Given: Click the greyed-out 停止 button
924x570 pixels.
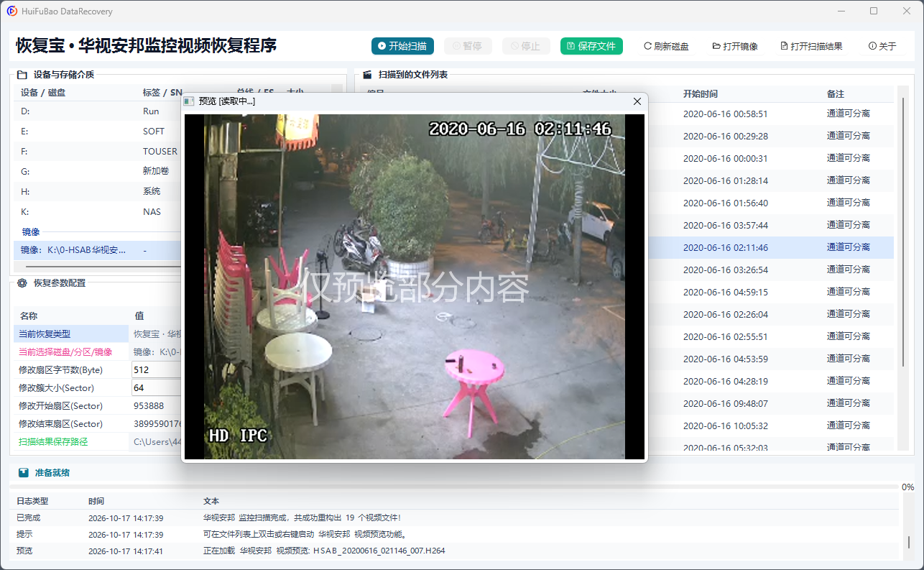Looking at the screenshot, I should [526, 46].
